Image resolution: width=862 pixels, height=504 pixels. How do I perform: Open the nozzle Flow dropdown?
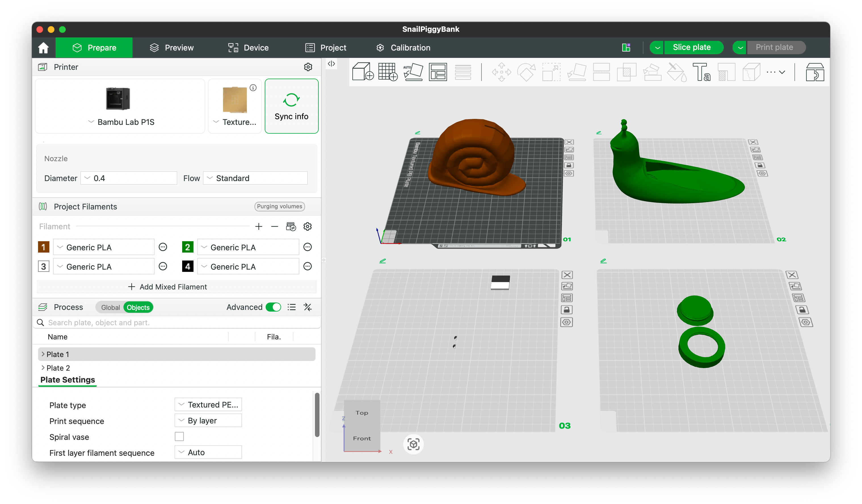click(255, 178)
